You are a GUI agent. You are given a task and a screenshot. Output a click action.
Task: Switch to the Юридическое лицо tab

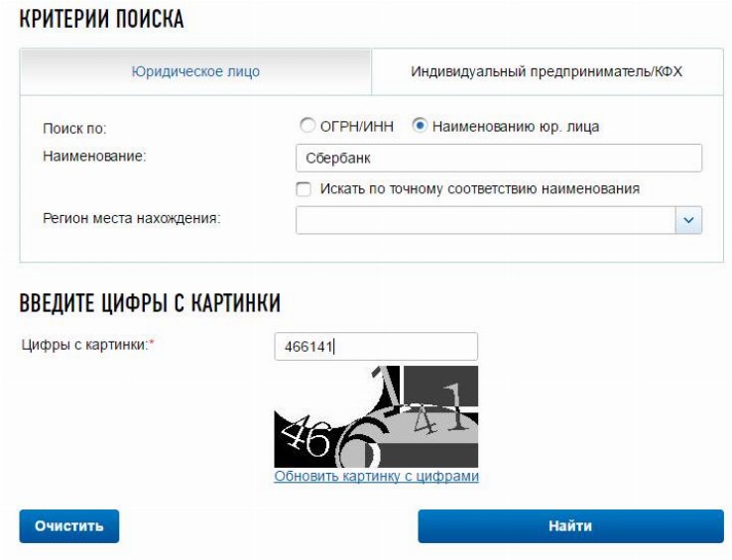coord(195,72)
